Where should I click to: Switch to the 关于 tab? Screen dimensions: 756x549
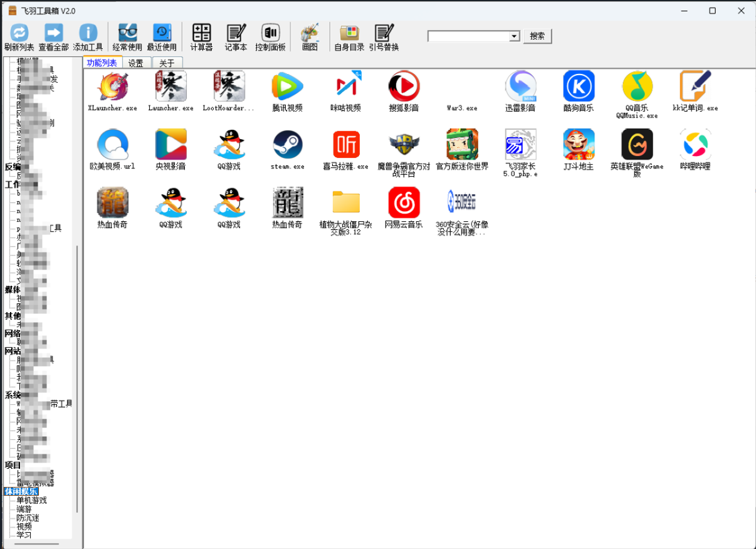pyautogui.click(x=167, y=63)
